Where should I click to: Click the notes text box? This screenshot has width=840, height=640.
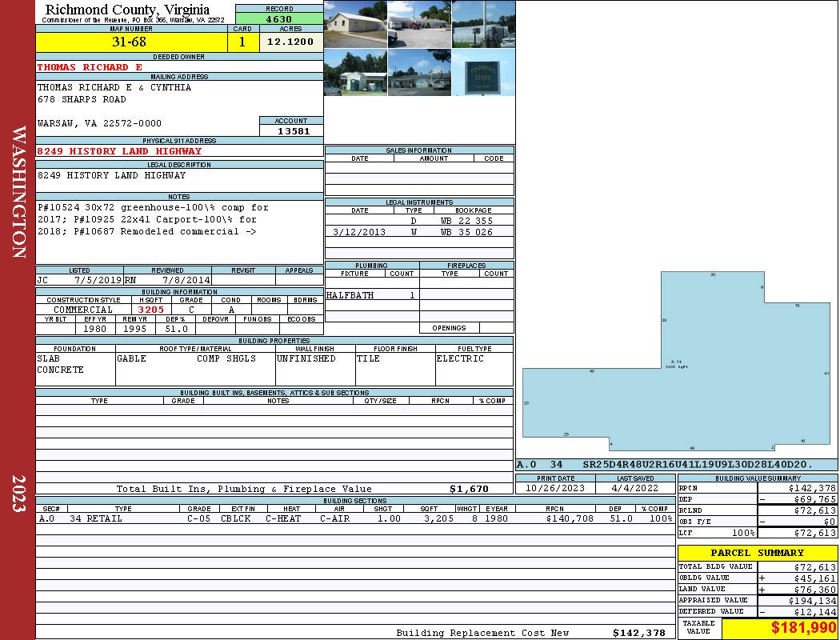pos(179,231)
